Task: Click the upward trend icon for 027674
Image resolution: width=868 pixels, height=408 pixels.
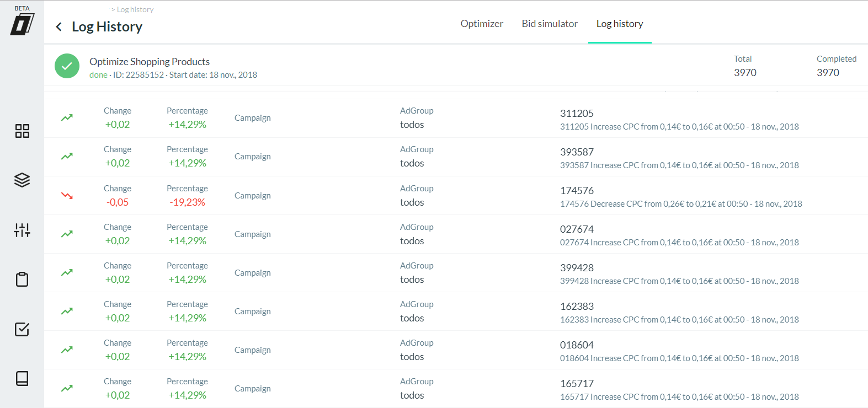Action: [67, 234]
